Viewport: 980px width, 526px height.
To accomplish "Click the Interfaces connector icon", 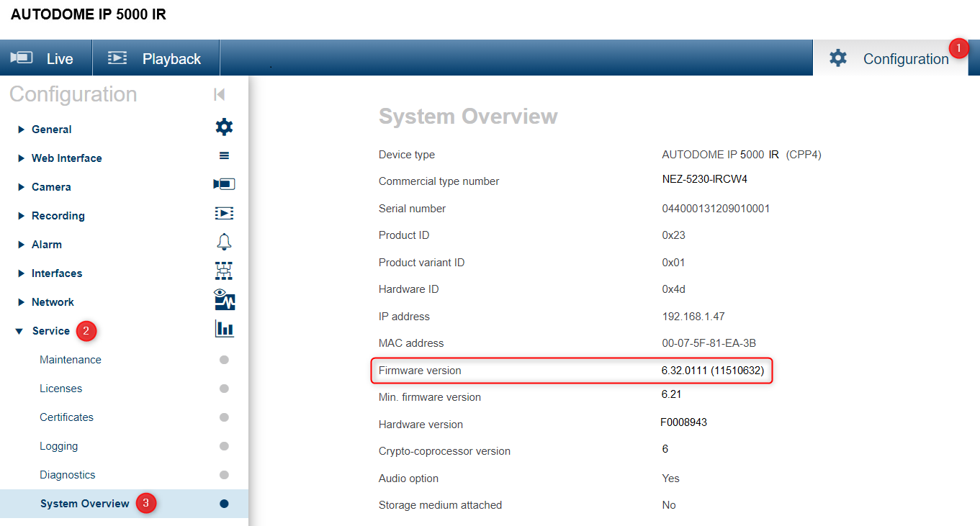I will tap(224, 271).
